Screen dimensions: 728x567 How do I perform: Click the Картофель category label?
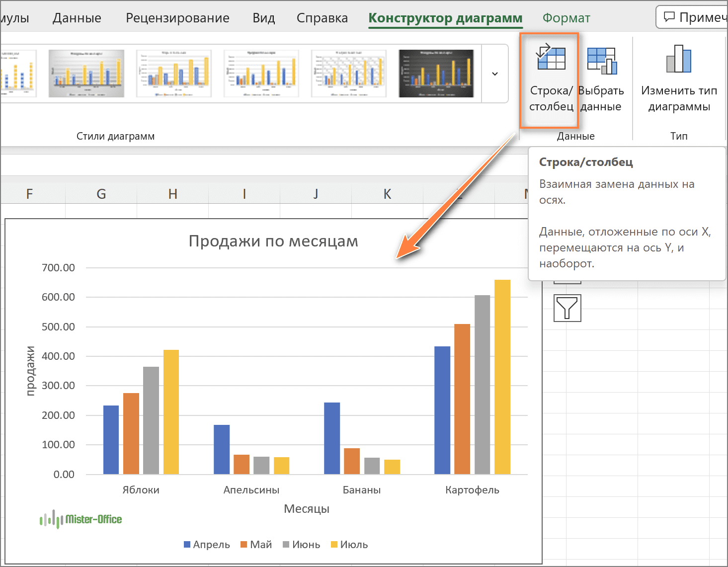coord(472,490)
